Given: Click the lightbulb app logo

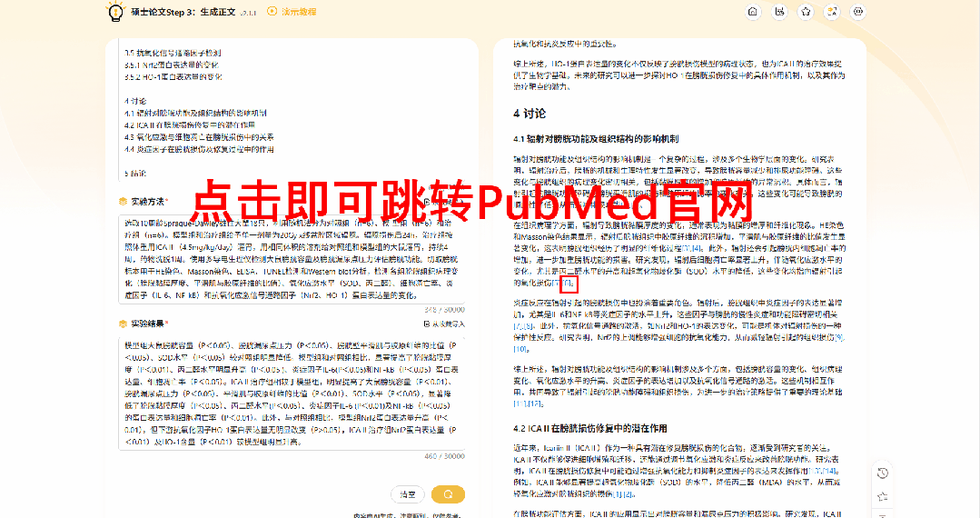Looking at the screenshot, I should [x=115, y=11].
